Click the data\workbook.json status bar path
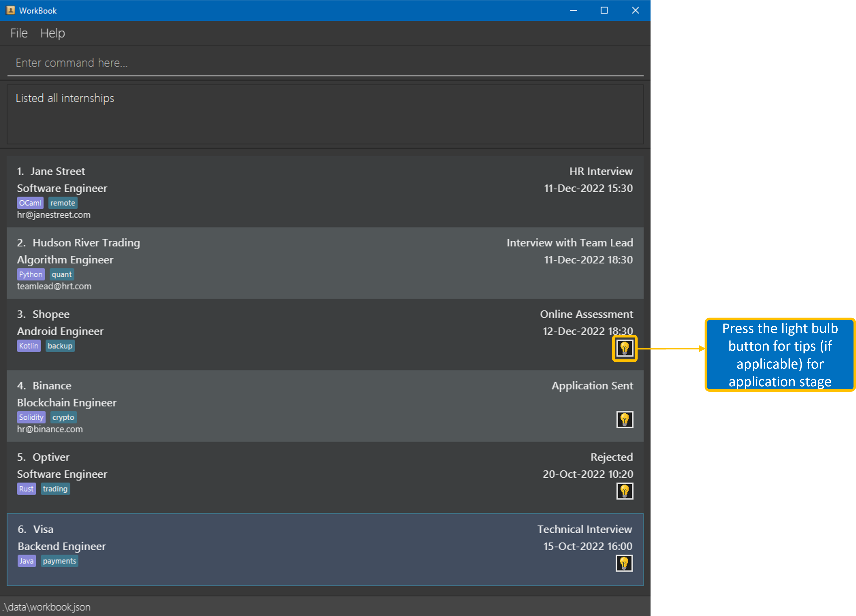The height and width of the screenshot is (616, 856). pyautogui.click(x=47, y=607)
